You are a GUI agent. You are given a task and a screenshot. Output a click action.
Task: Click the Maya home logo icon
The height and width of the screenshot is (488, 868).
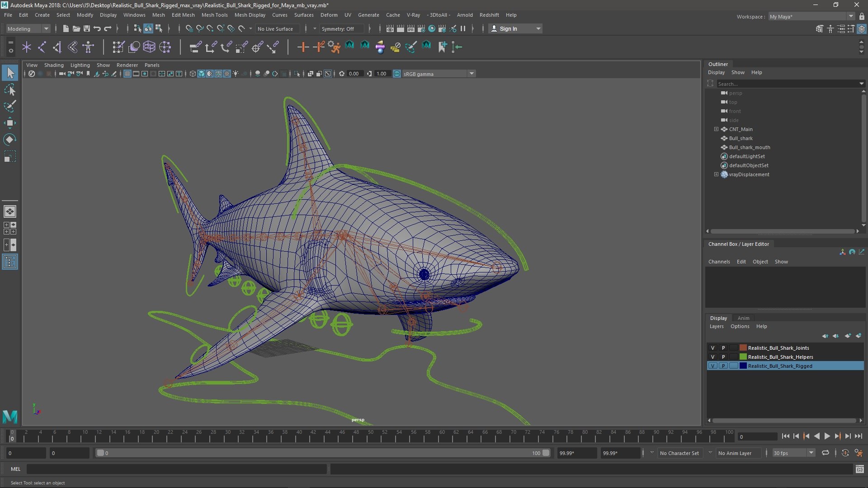click(x=10, y=416)
